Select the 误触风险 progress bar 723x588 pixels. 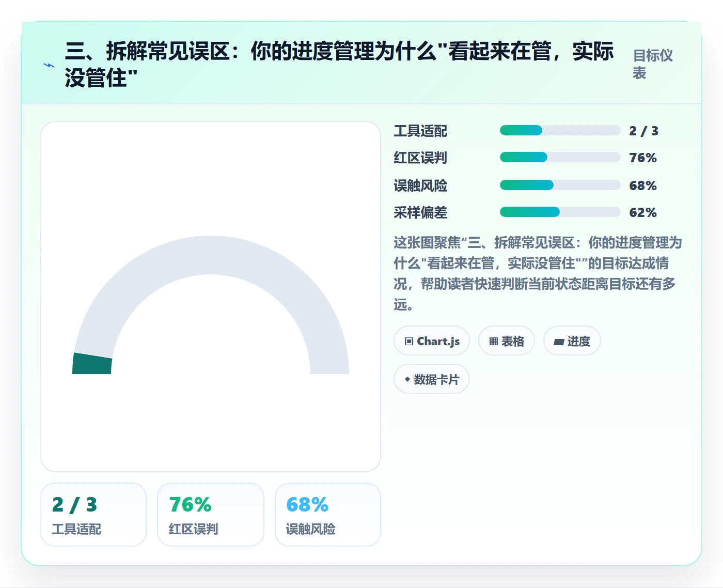pos(560,185)
